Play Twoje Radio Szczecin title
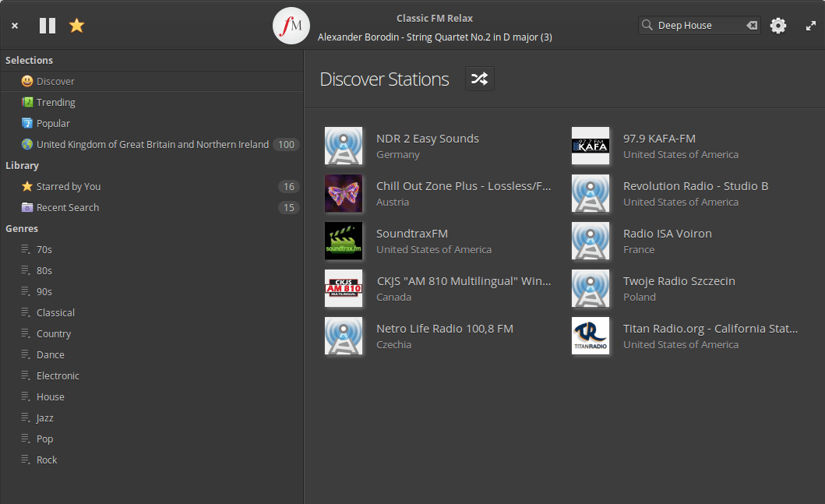Screen dimensions: 825x504 tap(679, 281)
